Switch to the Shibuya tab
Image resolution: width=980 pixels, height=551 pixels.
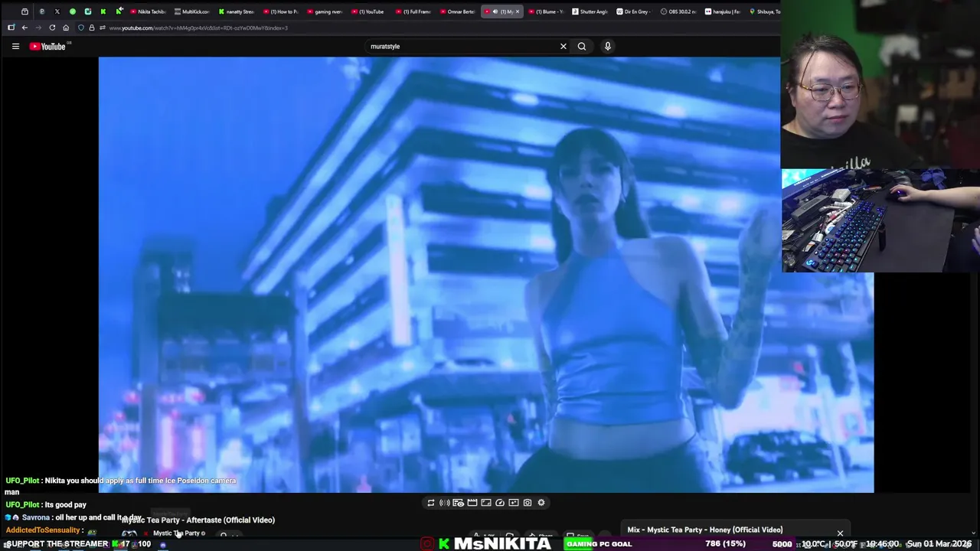tap(764, 11)
